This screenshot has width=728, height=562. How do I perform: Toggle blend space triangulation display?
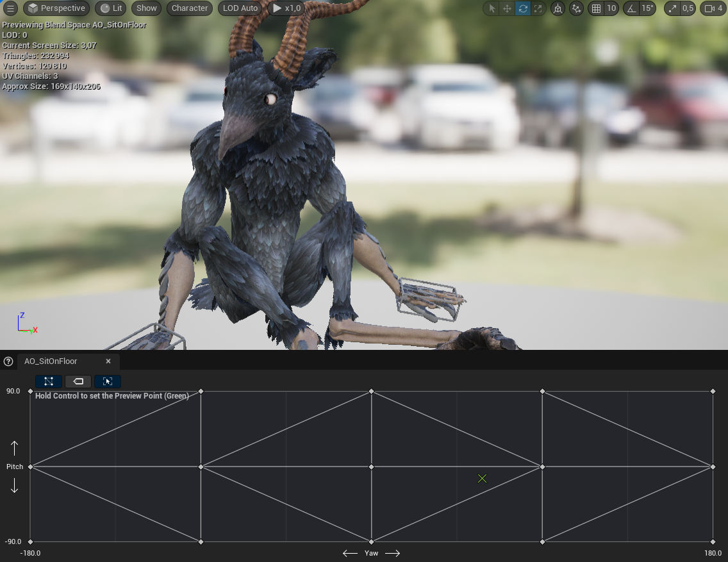click(x=49, y=381)
